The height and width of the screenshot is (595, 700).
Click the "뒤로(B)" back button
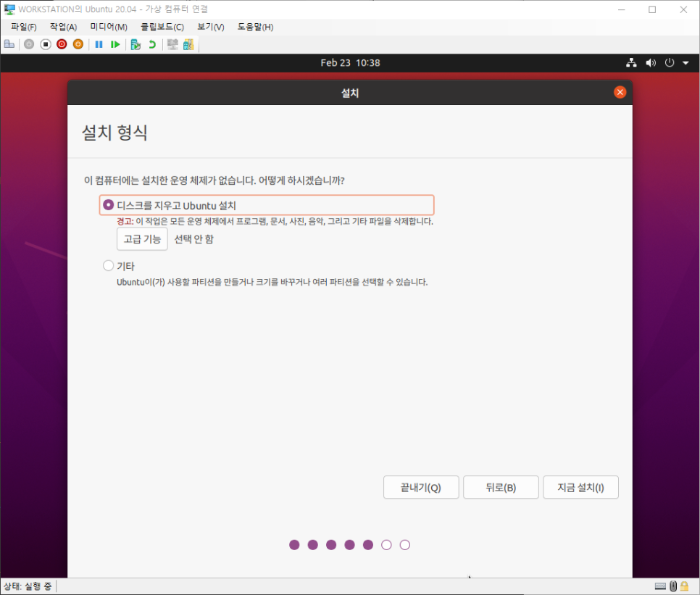[x=501, y=487]
